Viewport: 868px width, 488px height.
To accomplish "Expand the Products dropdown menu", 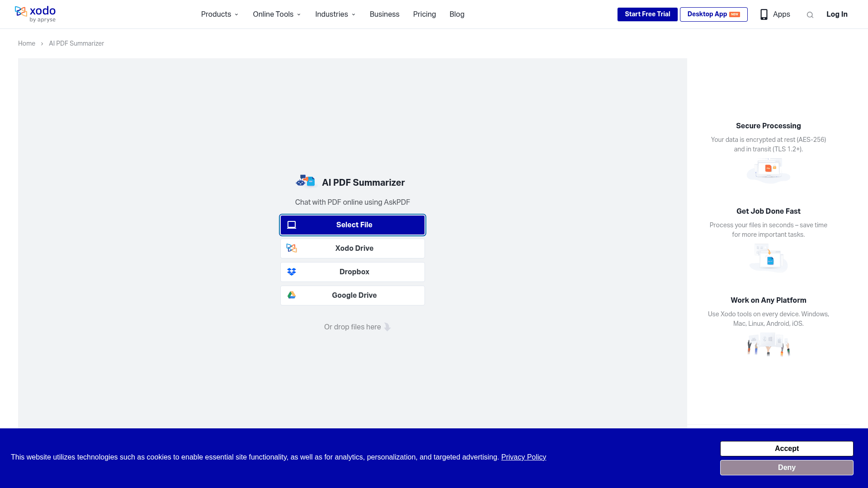I will coord(220,14).
